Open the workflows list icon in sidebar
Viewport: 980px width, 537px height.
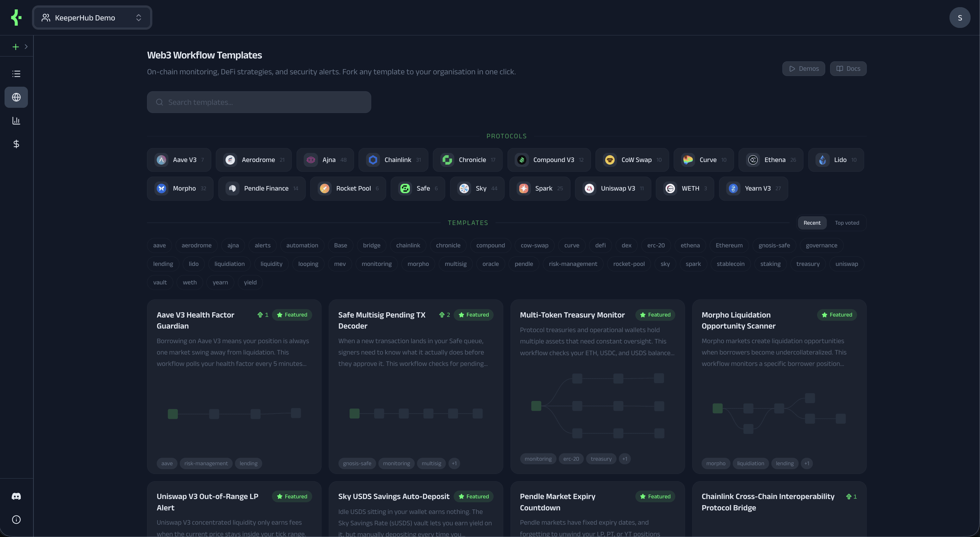point(16,74)
